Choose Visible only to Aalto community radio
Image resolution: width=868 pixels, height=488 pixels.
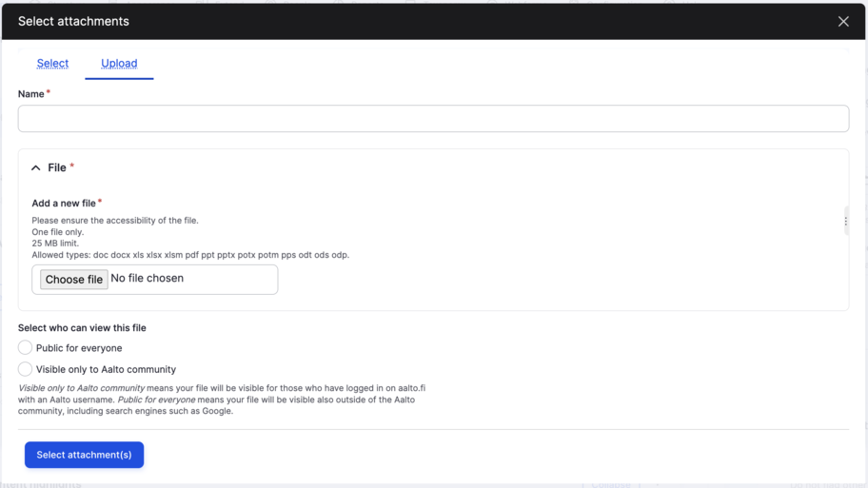[x=26, y=369]
